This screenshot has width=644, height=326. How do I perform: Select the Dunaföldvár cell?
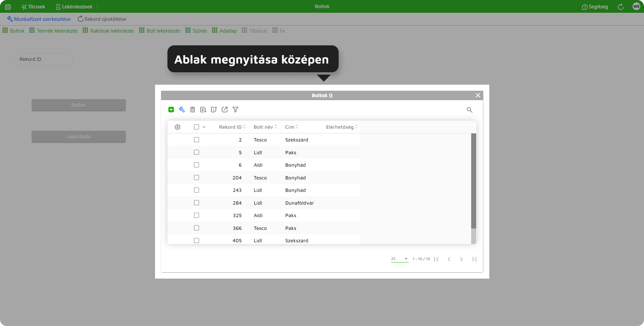pyautogui.click(x=300, y=203)
